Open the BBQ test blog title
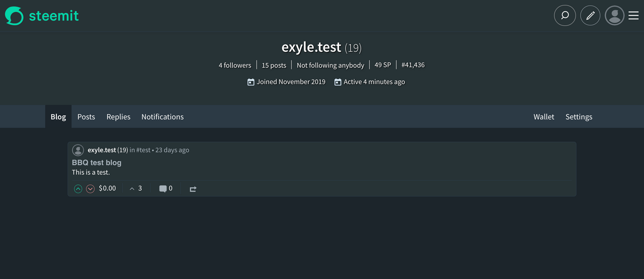Viewport: 644px width, 279px height. (x=97, y=163)
